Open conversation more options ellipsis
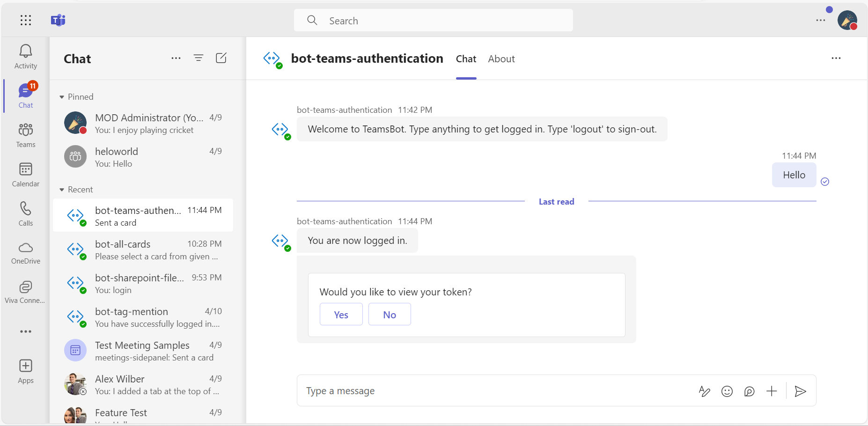868x426 pixels. [836, 58]
